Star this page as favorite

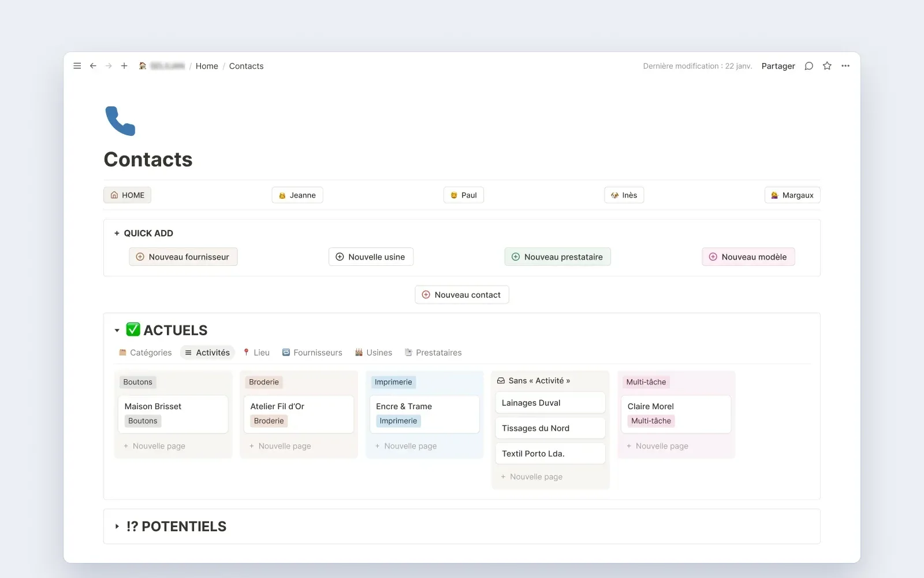[x=827, y=66]
